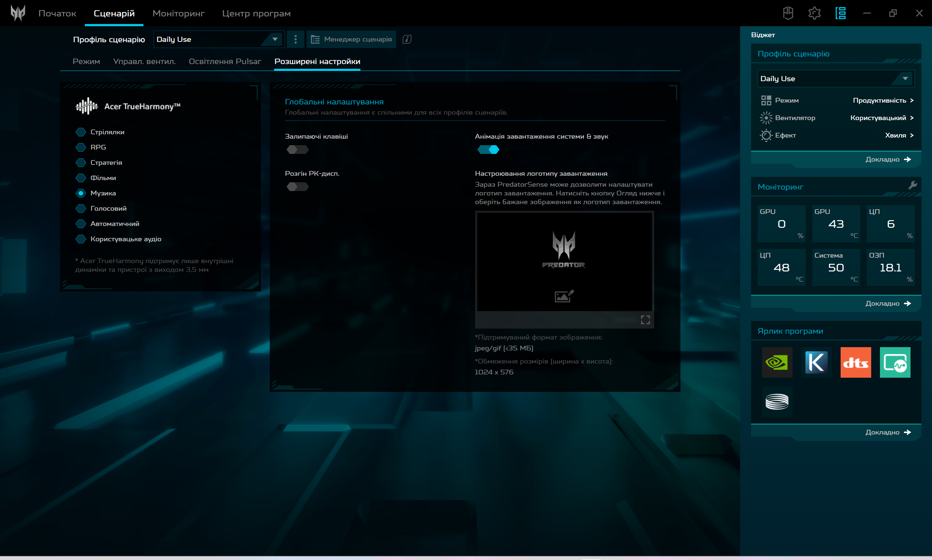Open the NVIDIA app shortcut

[777, 362]
